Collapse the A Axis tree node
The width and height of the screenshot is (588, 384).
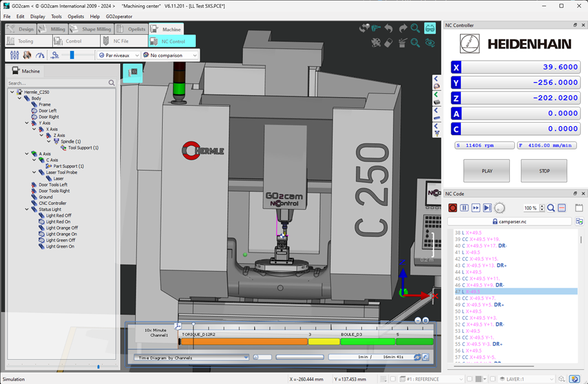click(26, 154)
